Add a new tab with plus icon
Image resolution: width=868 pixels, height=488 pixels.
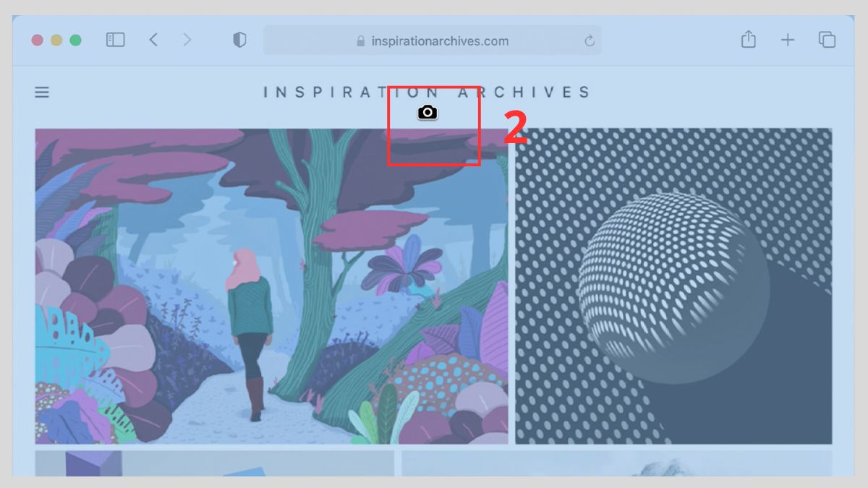tap(788, 40)
